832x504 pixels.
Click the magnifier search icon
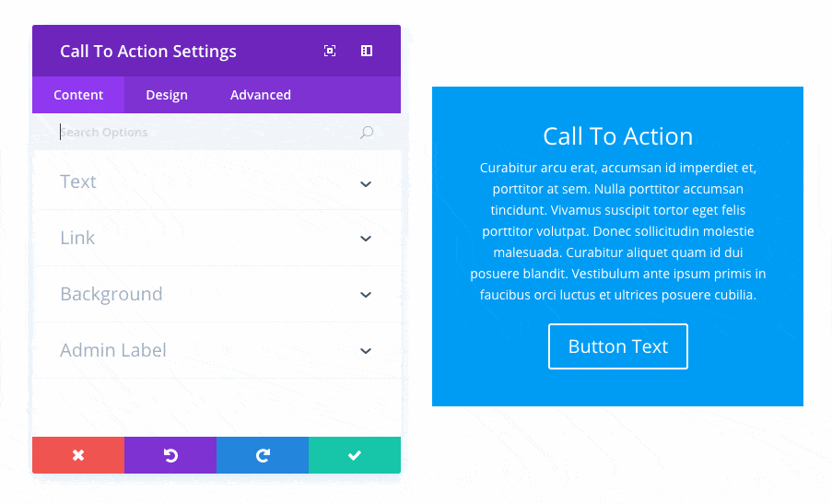point(367,133)
